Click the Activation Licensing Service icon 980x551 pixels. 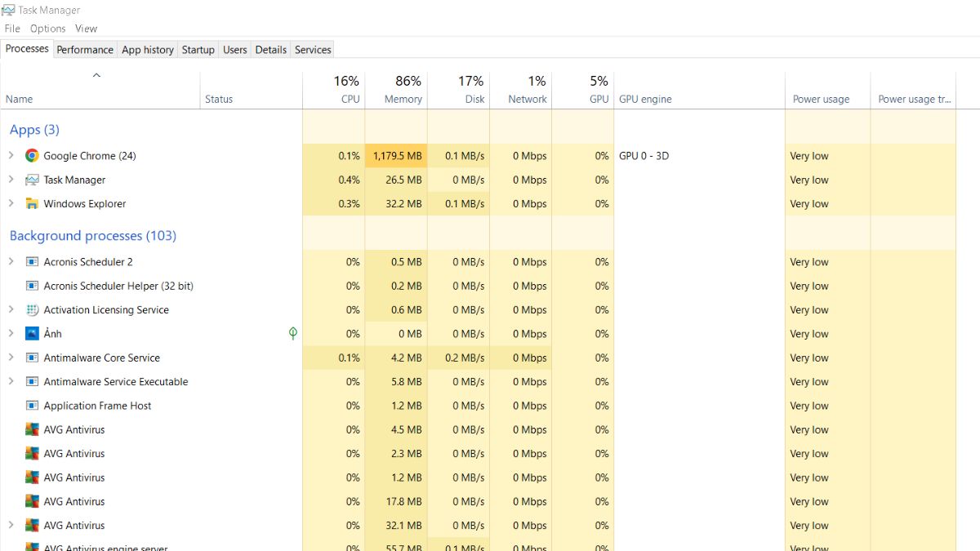point(31,310)
